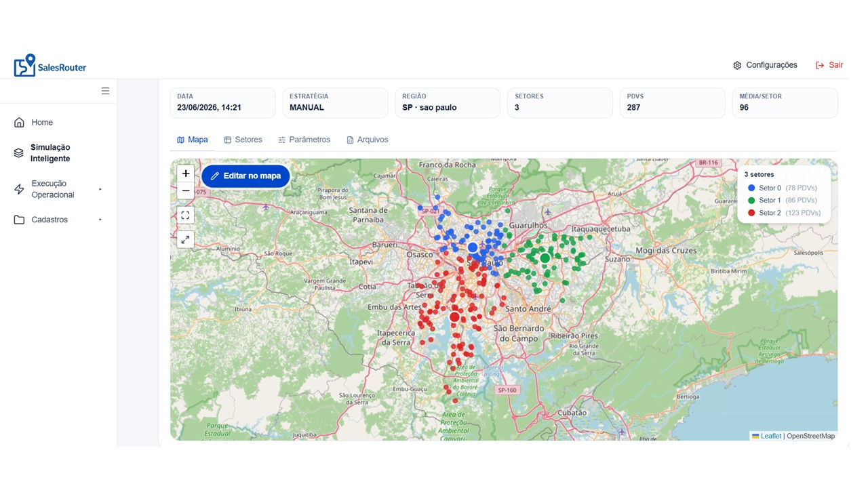Collapse the sidebar with the hamburger icon
The height and width of the screenshot is (488, 868).
click(105, 91)
